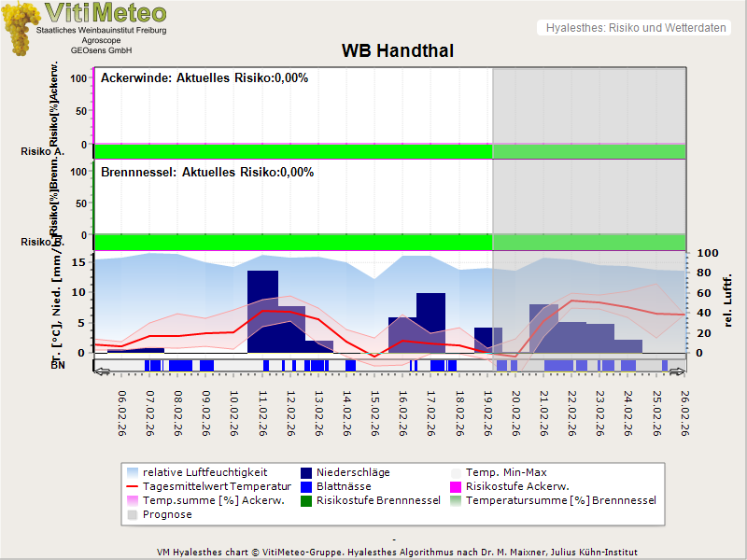This screenshot has height=560, width=747.
Task: Click the Temp.summe [%] Ackerw. legend swatch
Action: point(133,500)
